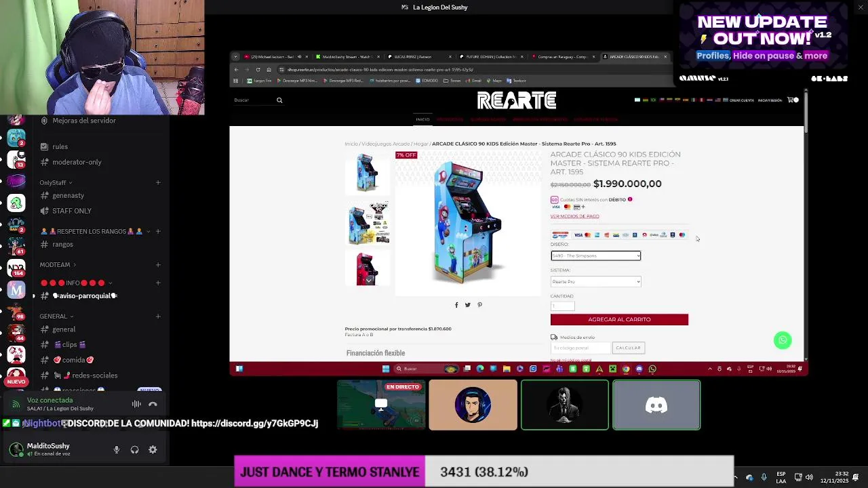The image size is (868, 488).
Task: Open the clips channel
Action: pos(69,344)
